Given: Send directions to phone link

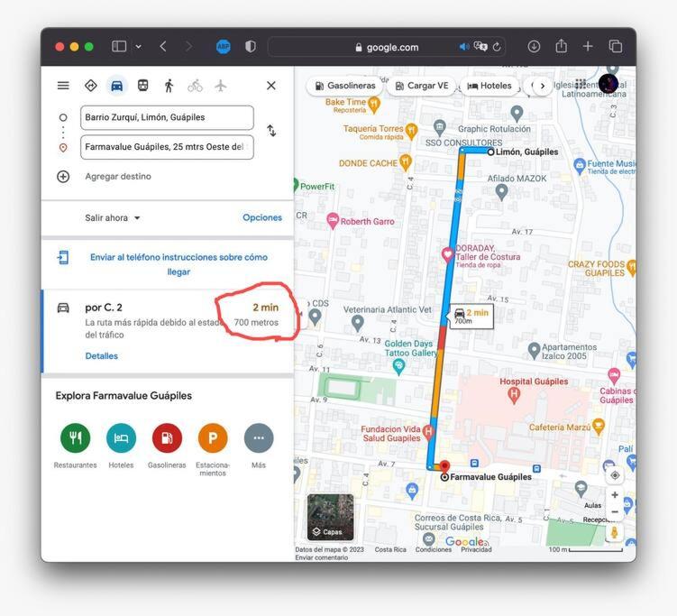Looking at the screenshot, I should point(178,264).
